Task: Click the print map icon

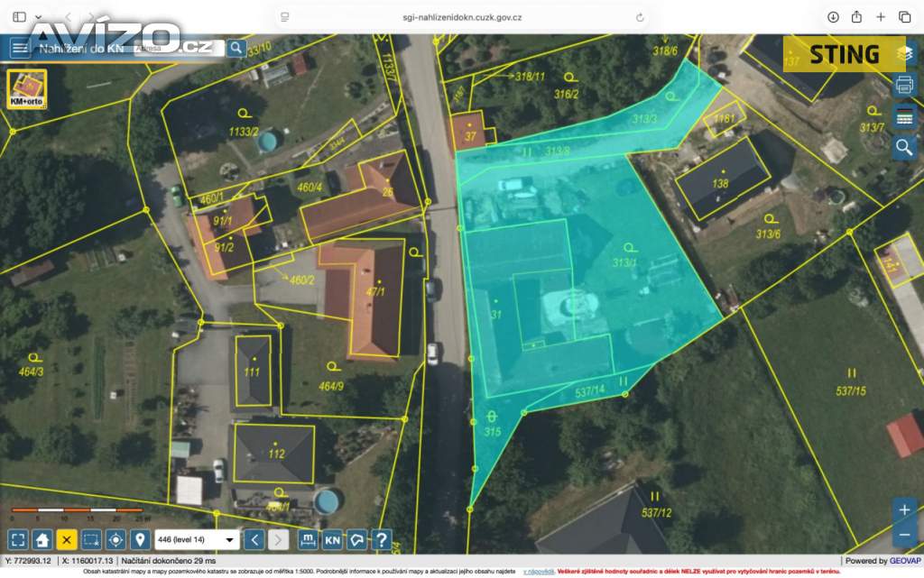Action: (904, 85)
